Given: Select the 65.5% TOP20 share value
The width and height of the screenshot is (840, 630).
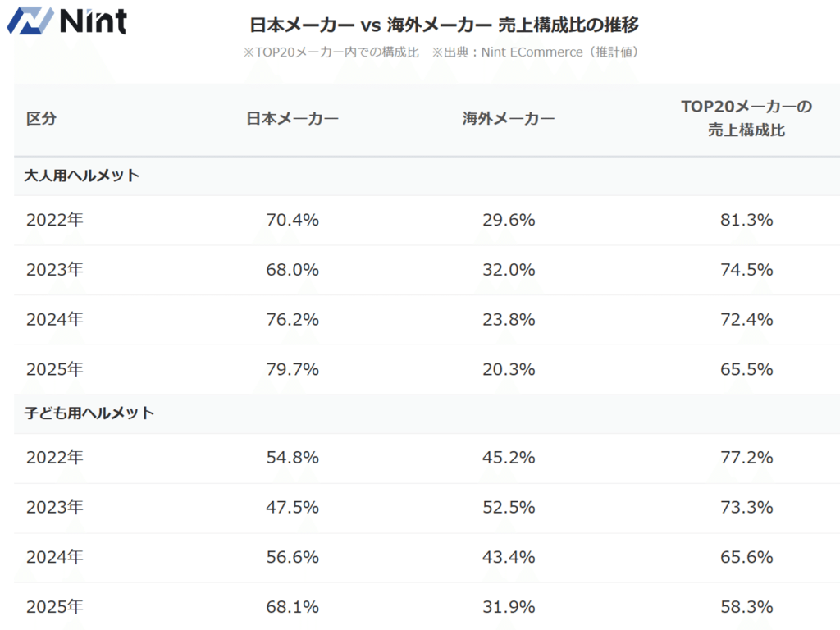Looking at the screenshot, I should click(x=746, y=369).
